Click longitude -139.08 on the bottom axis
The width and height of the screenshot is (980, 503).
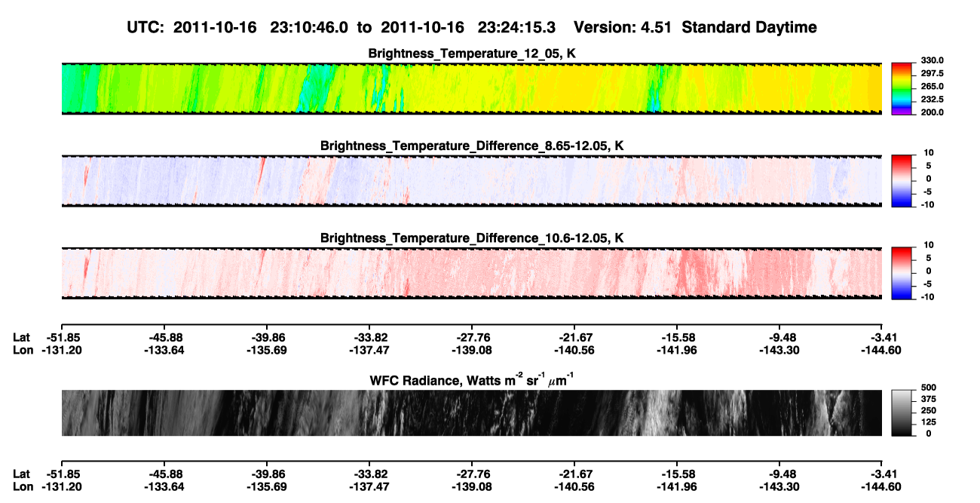[472, 487]
